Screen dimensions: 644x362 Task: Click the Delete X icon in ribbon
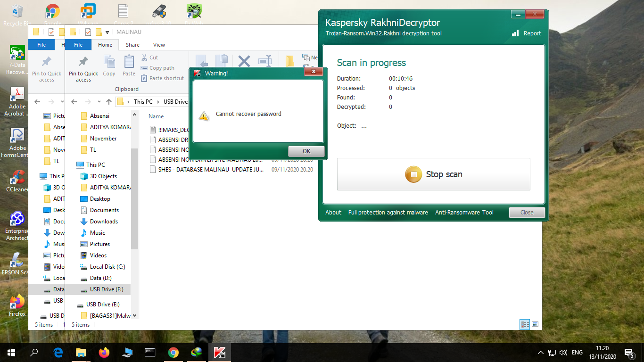[x=244, y=61]
